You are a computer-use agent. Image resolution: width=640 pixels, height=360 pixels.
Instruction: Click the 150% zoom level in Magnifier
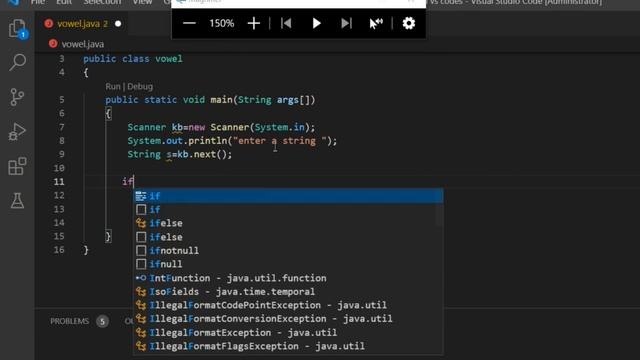[x=222, y=23]
